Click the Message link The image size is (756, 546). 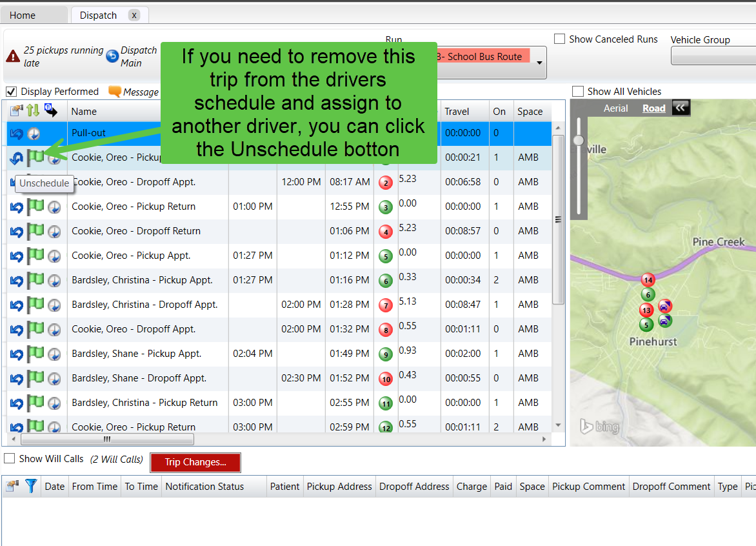(x=141, y=92)
